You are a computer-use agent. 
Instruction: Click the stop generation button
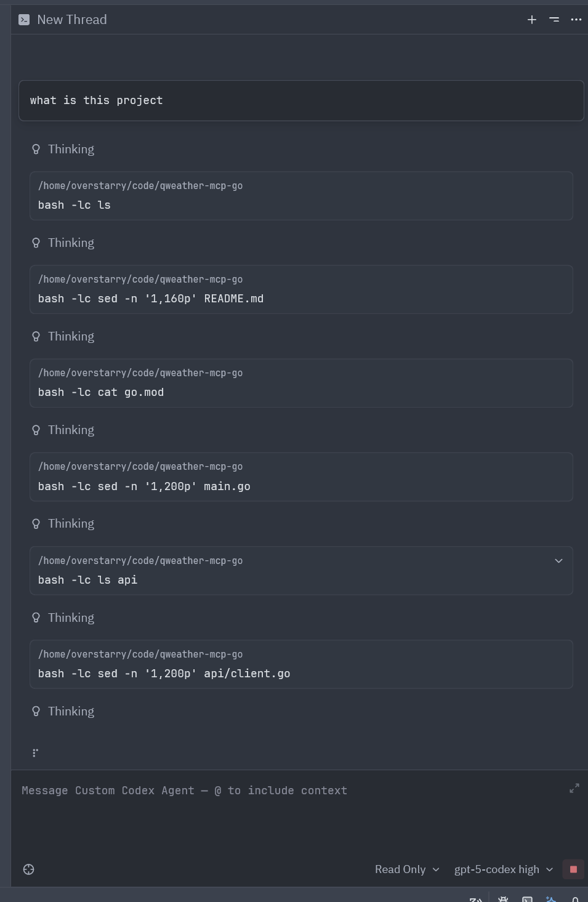[x=573, y=869]
